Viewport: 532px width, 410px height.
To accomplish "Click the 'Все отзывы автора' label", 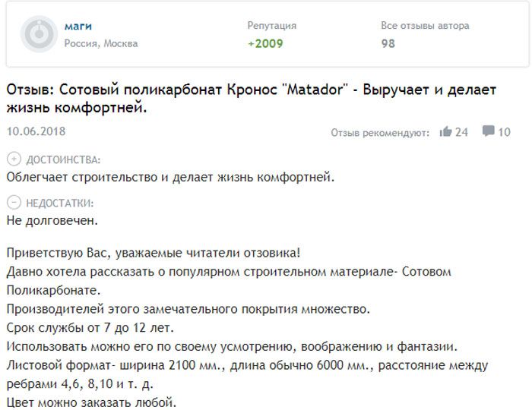I will pos(425,26).
